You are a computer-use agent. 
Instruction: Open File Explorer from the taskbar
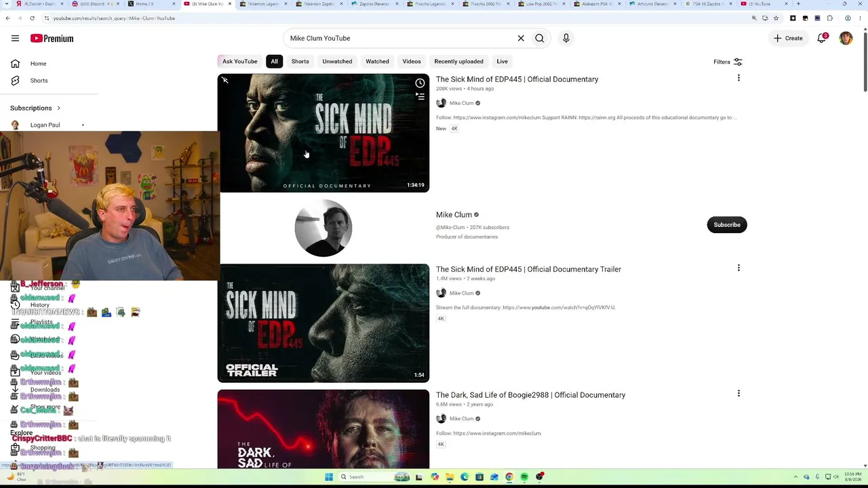click(x=449, y=477)
